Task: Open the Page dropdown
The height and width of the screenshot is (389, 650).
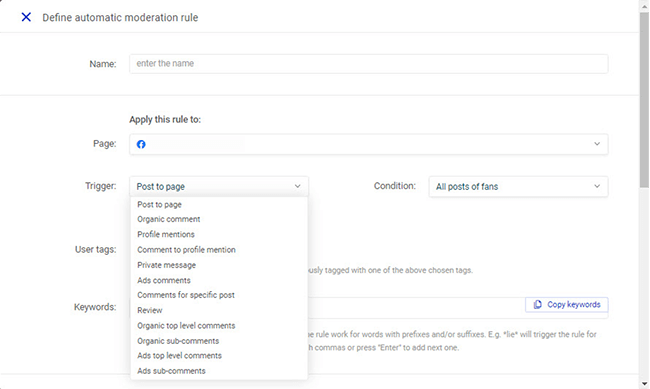Action: point(369,144)
